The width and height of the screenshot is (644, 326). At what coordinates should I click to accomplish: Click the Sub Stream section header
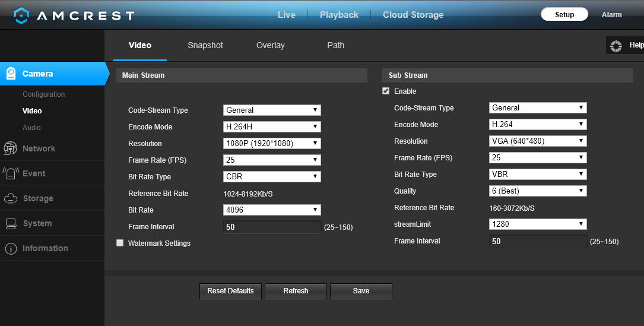507,75
